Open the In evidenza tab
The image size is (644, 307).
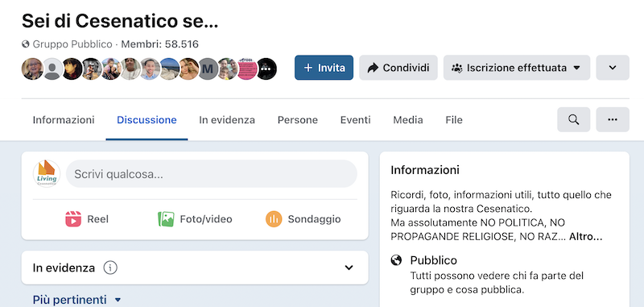pyautogui.click(x=227, y=120)
